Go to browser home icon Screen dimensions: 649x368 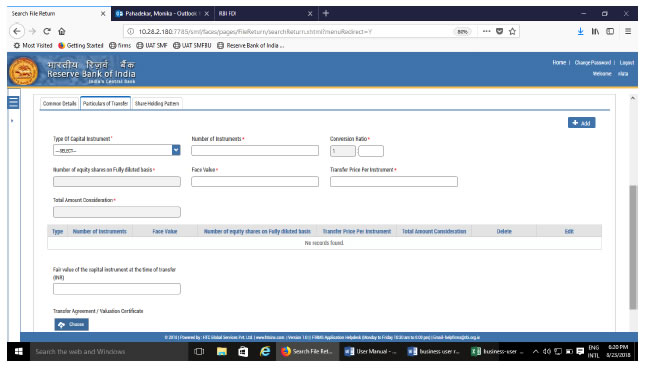click(x=62, y=31)
